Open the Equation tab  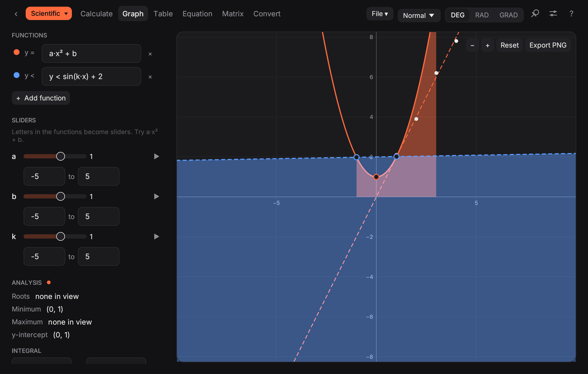click(x=197, y=14)
